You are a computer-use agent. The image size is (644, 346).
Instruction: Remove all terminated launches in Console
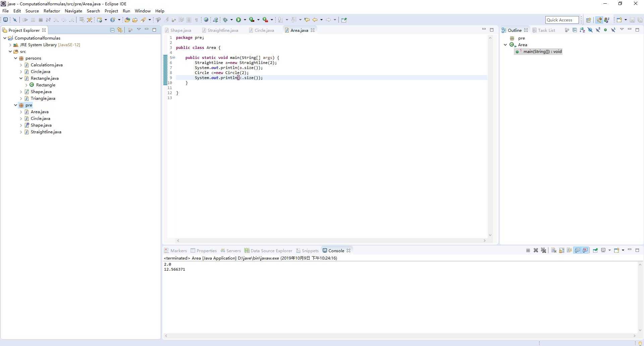(544, 250)
